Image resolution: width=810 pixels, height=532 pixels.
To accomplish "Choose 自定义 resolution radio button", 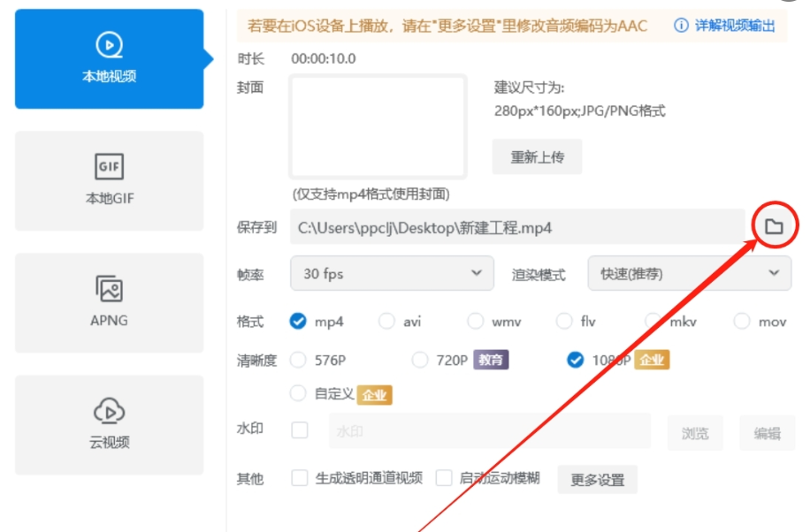I will coord(298,393).
